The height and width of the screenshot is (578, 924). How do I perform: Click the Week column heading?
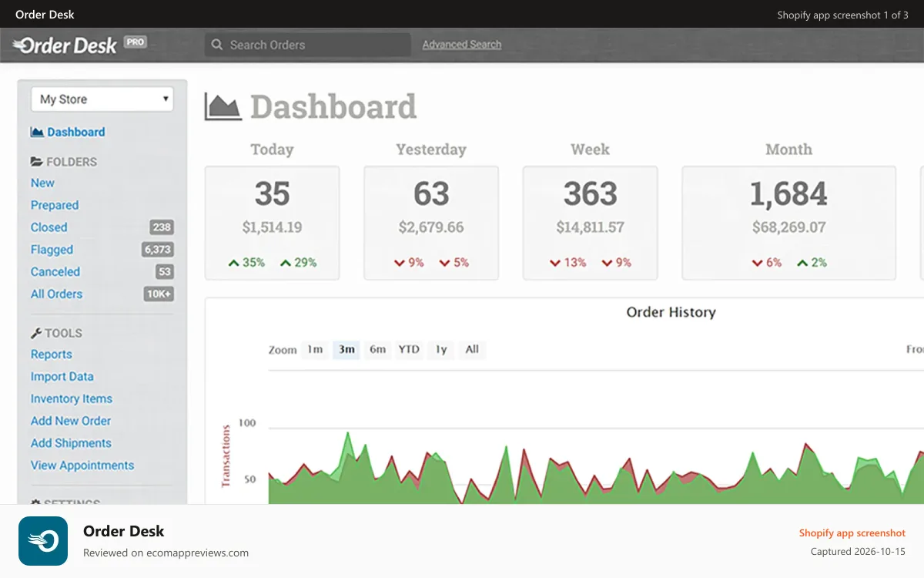click(x=591, y=150)
